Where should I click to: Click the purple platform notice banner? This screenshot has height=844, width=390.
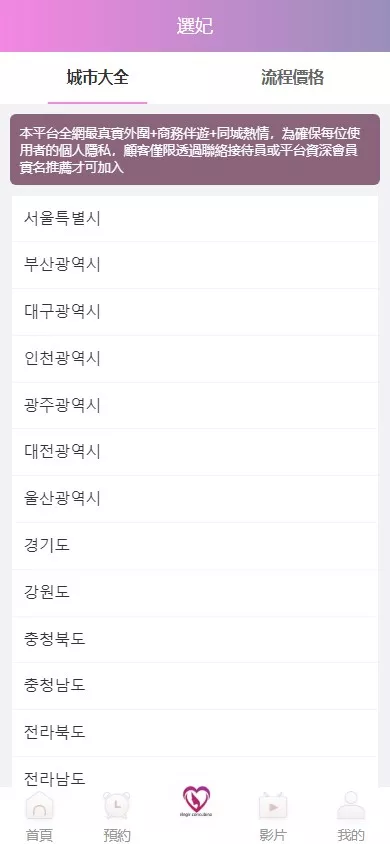[x=195, y=150]
